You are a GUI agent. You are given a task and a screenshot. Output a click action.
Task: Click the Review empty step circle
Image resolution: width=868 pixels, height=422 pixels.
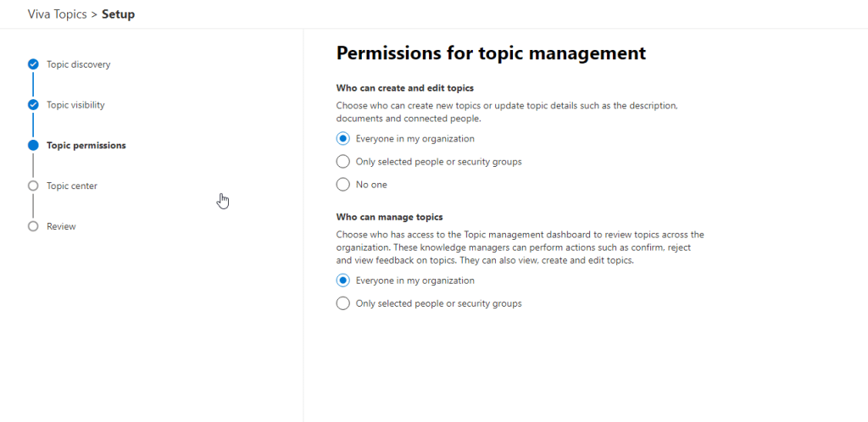click(33, 226)
